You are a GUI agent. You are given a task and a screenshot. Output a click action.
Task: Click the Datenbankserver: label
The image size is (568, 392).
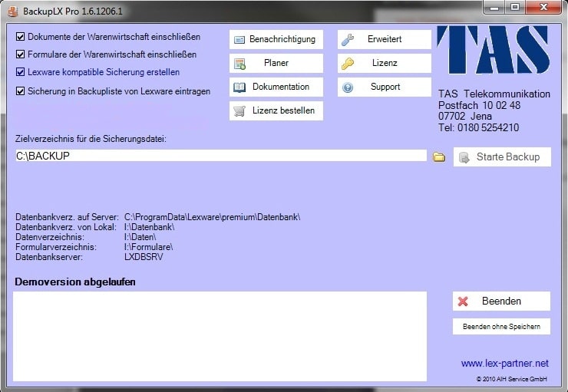coord(49,257)
